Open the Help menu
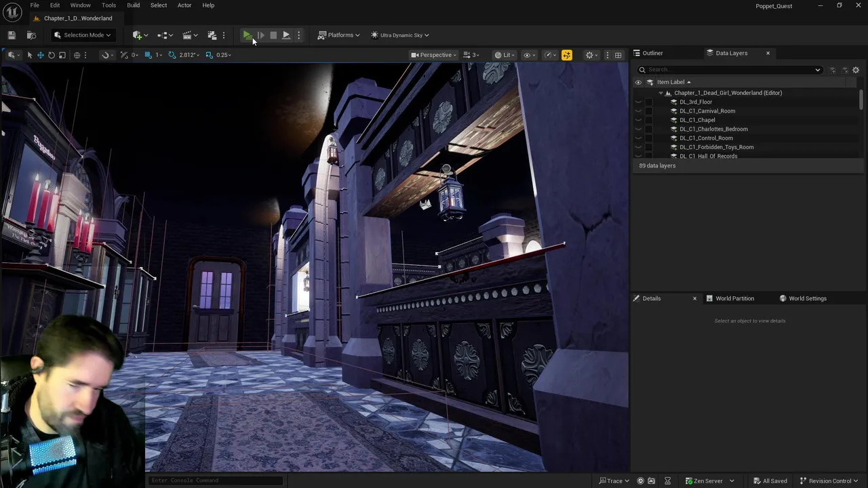This screenshot has width=868, height=488. 208,5
